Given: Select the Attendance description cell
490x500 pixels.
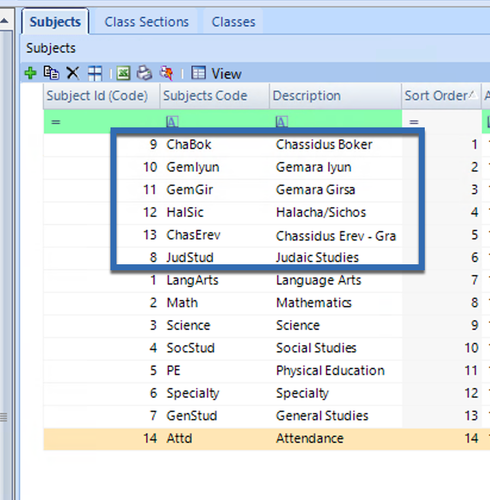Looking at the screenshot, I should [335, 439].
